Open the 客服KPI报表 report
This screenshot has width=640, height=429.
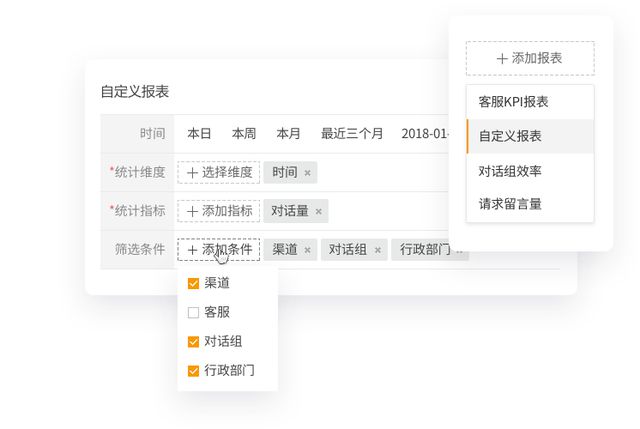tap(530, 102)
